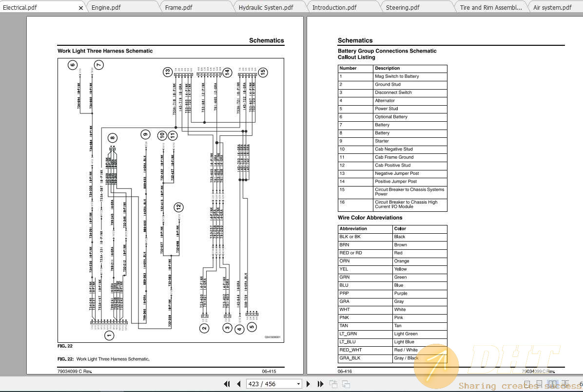Click callout circle 12 in the schematic
The image size is (583, 392).
(x=178, y=206)
